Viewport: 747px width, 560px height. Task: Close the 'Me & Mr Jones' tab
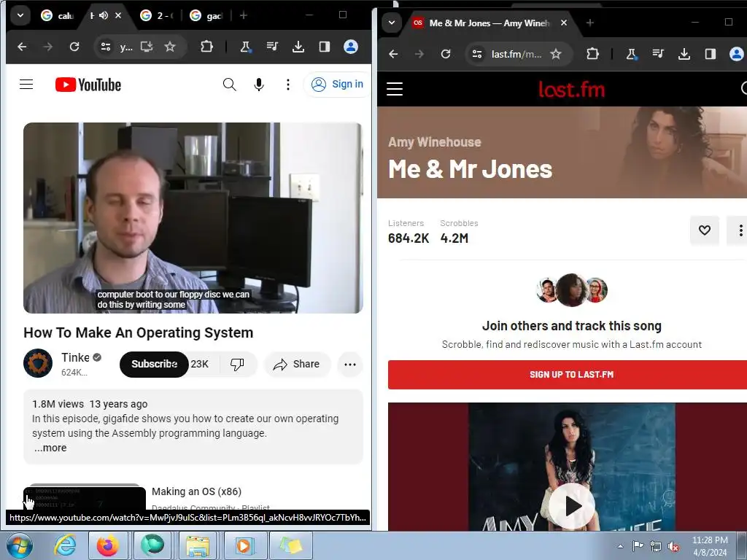coord(564,23)
